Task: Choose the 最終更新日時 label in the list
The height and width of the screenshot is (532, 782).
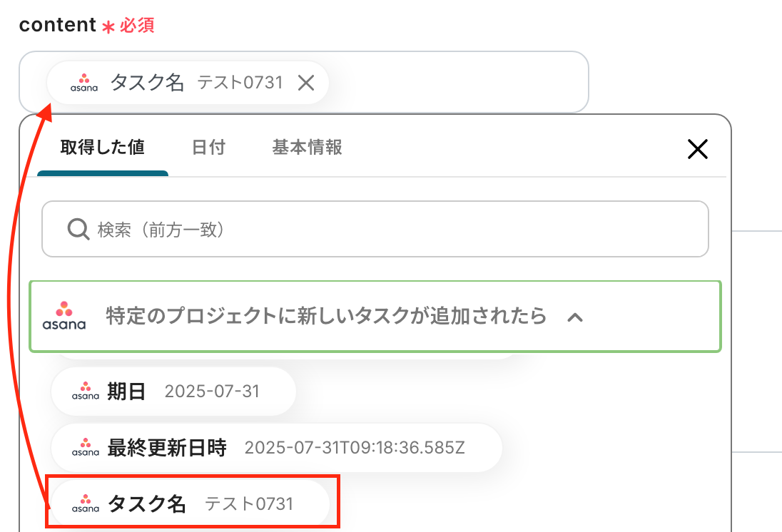Action: [167, 448]
